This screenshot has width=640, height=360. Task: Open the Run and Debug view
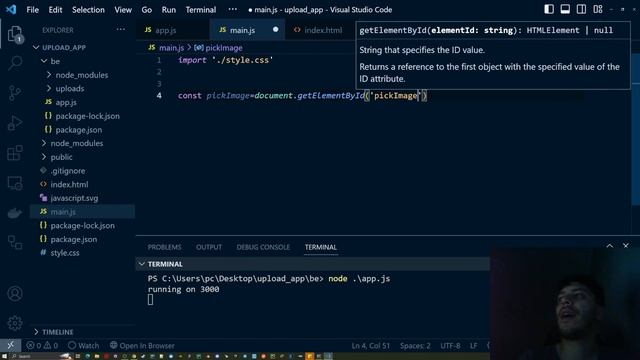pyautogui.click(x=15, y=123)
